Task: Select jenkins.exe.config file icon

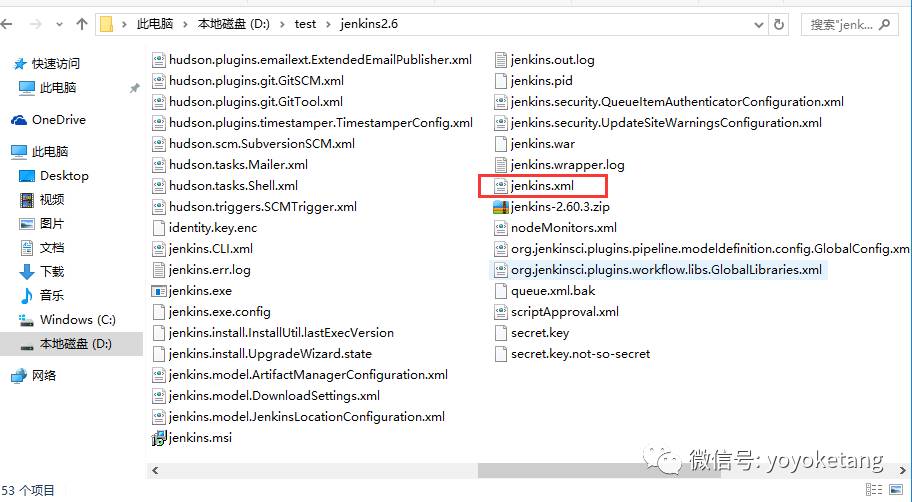Action: click(159, 312)
